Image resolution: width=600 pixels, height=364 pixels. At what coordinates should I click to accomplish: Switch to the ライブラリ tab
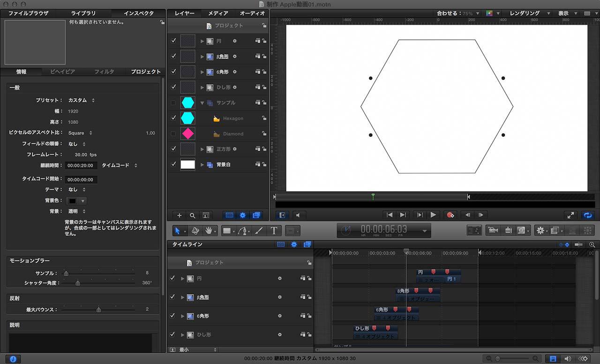pyautogui.click(x=83, y=13)
